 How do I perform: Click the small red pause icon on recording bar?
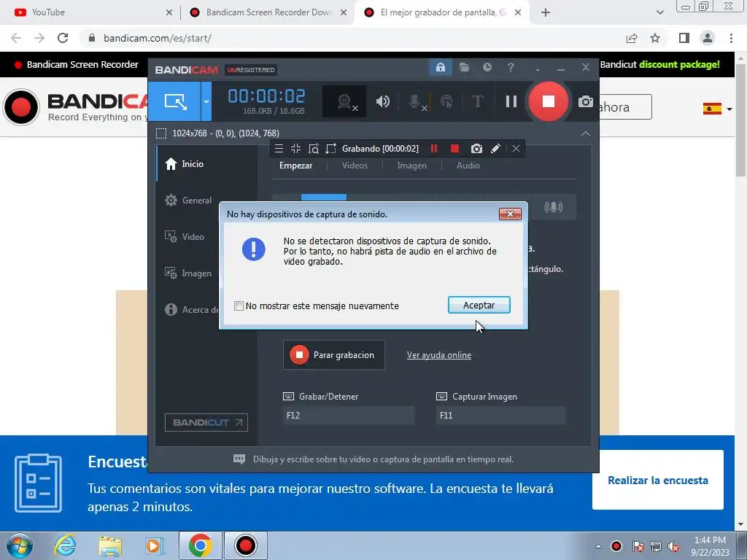tap(434, 149)
